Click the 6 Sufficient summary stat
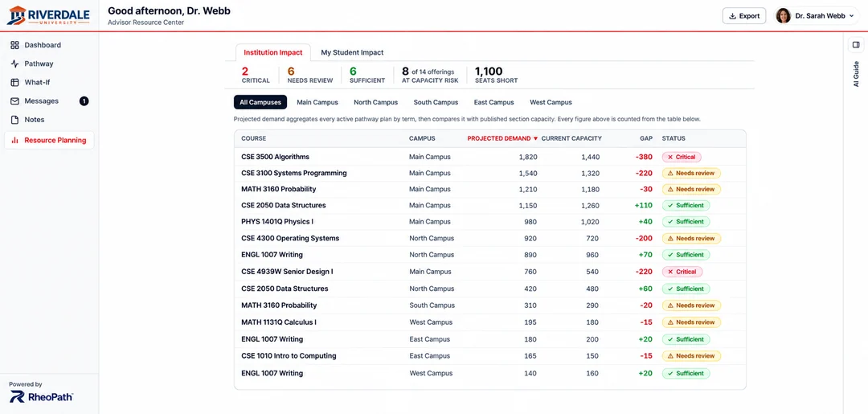This screenshot has width=868, height=414. [x=367, y=76]
